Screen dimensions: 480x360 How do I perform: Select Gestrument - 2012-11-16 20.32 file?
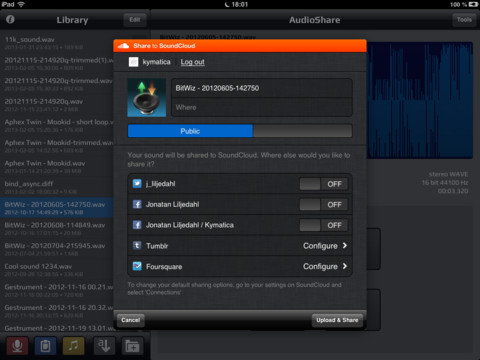click(x=57, y=311)
